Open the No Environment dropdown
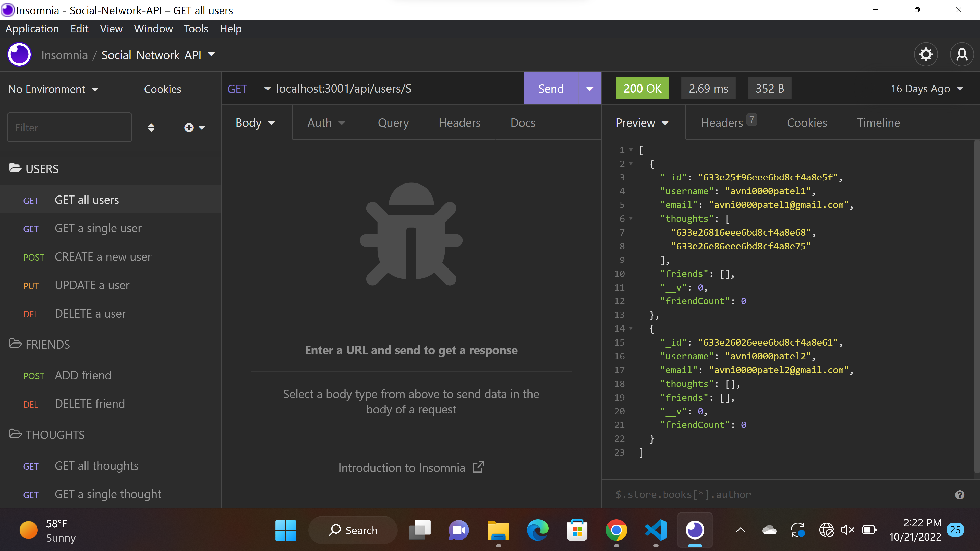The height and width of the screenshot is (551, 980). click(x=53, y=89)
